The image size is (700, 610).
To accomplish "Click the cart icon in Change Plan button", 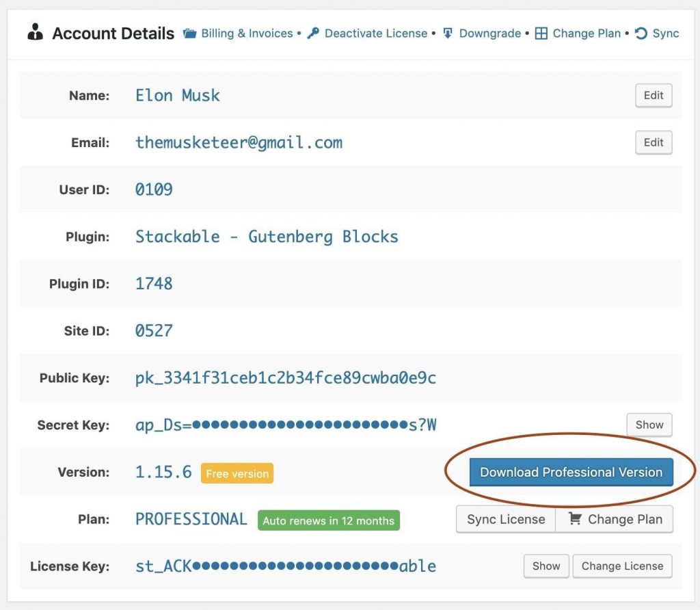I will click(x=575, y=518).
